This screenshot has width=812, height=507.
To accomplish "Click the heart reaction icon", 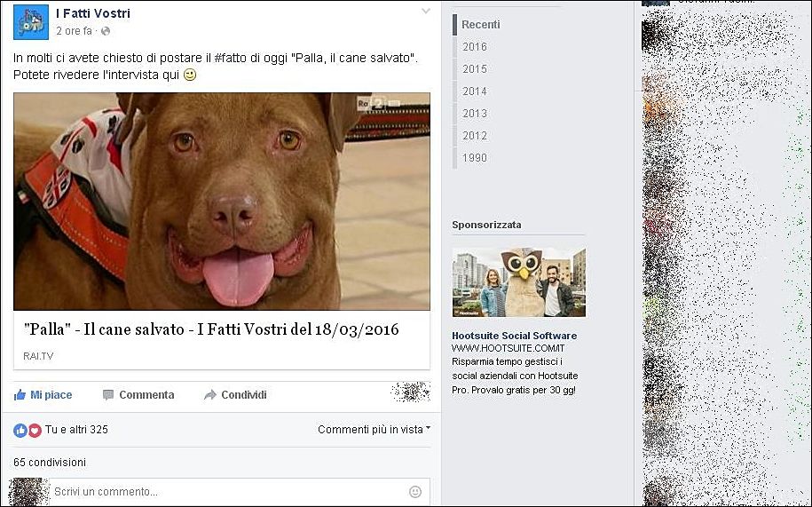I will coord(35,431).
